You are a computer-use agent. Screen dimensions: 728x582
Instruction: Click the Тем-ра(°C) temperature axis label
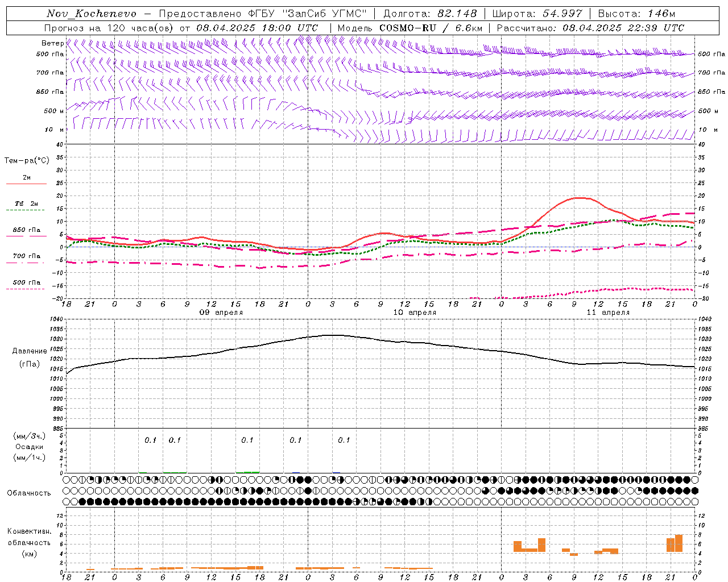click(x=27, y=161)
